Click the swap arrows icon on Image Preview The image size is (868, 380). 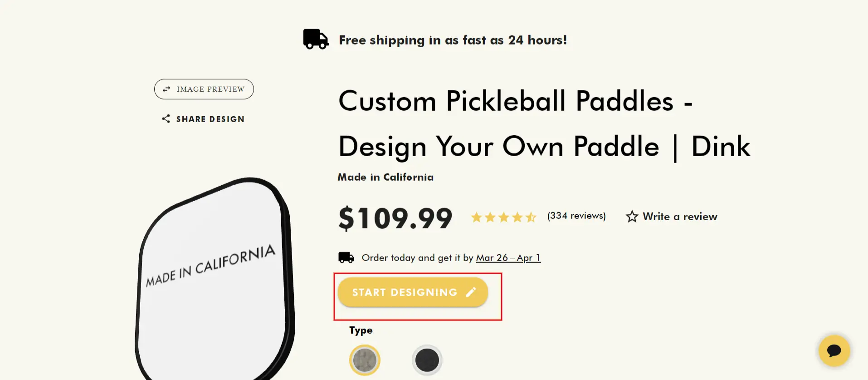[x=166, y=89]
